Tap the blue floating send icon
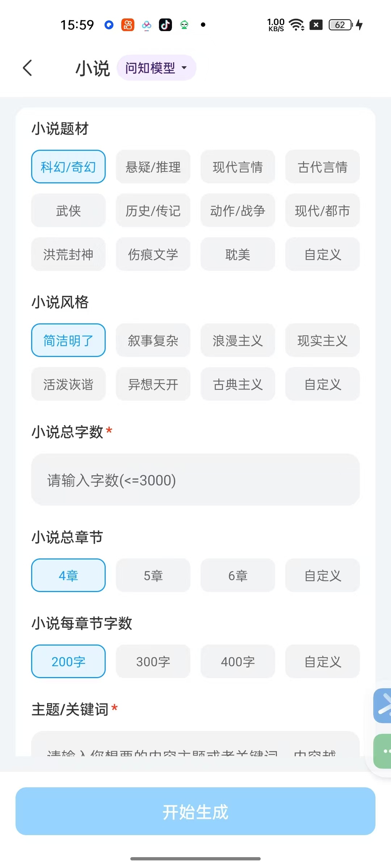The width and height of the screenshot is (391, 868). tap(383, 706)
